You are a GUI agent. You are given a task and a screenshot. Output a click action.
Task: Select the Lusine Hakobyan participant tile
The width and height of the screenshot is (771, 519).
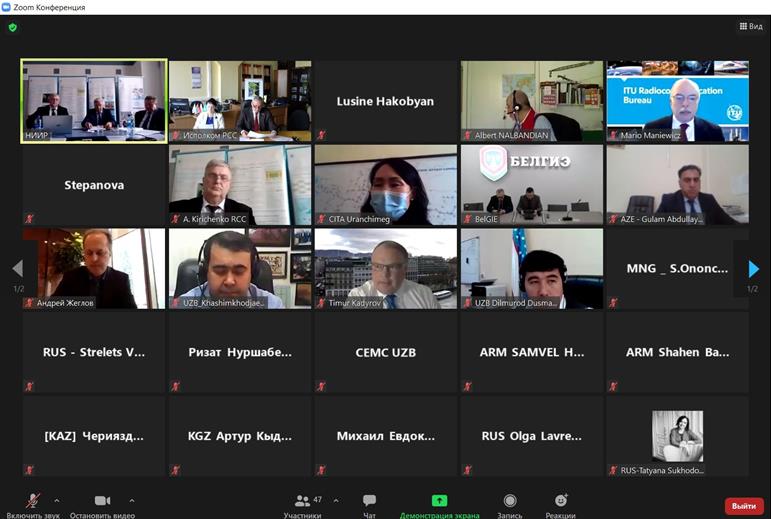[x=386, y=101]
